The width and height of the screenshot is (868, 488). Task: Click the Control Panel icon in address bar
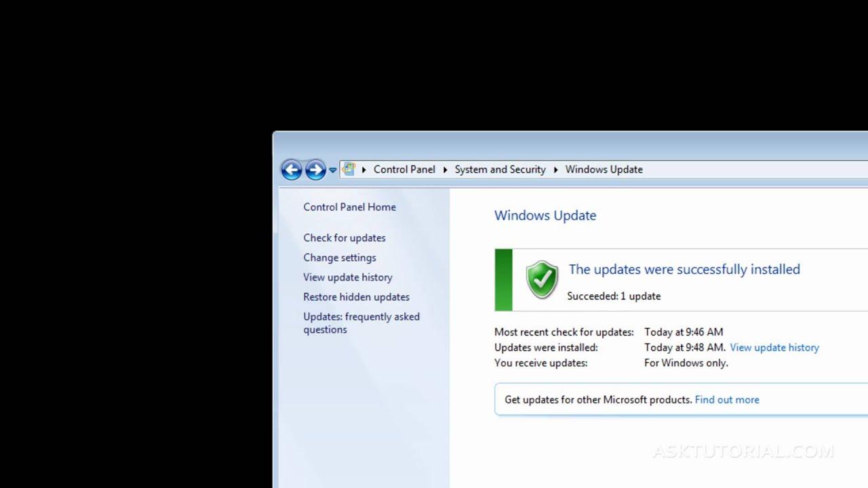pos(349,169)
